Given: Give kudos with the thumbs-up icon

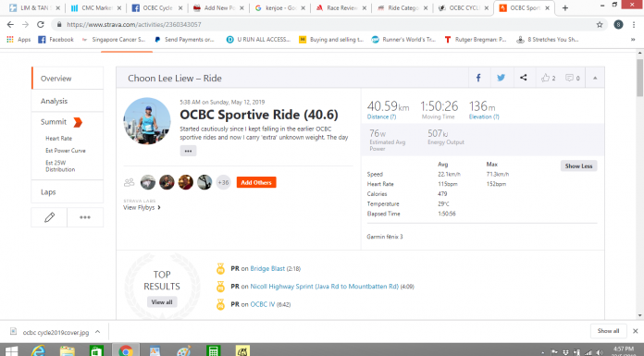Looking at the screenshot, I should (x=549, y=78).
